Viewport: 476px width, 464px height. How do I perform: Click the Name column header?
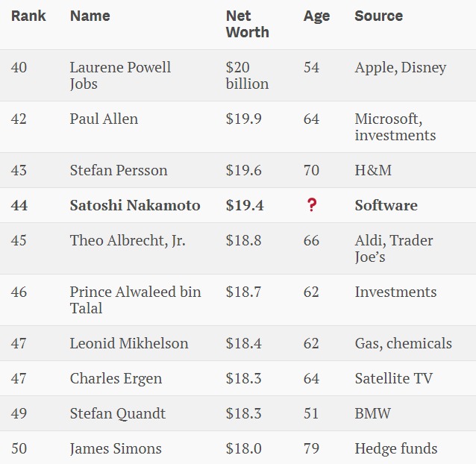tap(90, 16)
